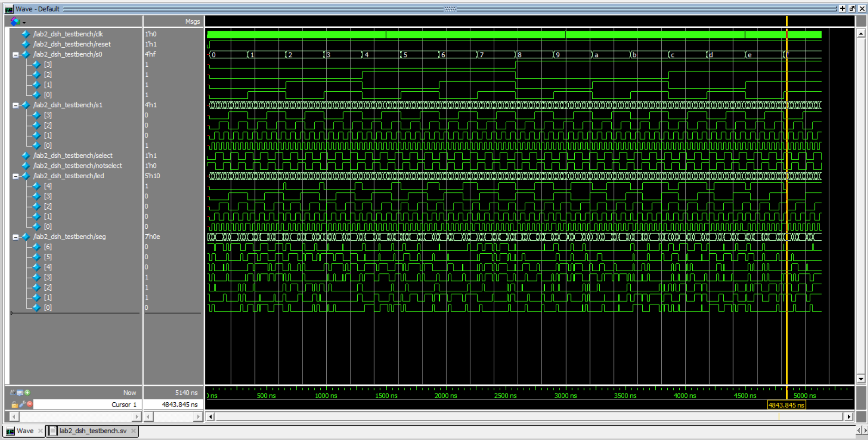Delete Cursor 1 using the red minus icon
Viewport: 868px width, 440px height.
point(29,405)
